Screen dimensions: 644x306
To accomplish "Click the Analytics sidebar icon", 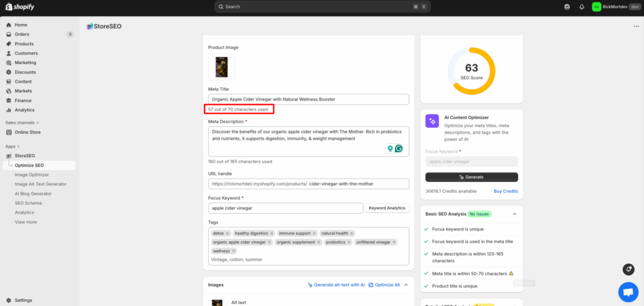I will point(9,110).
